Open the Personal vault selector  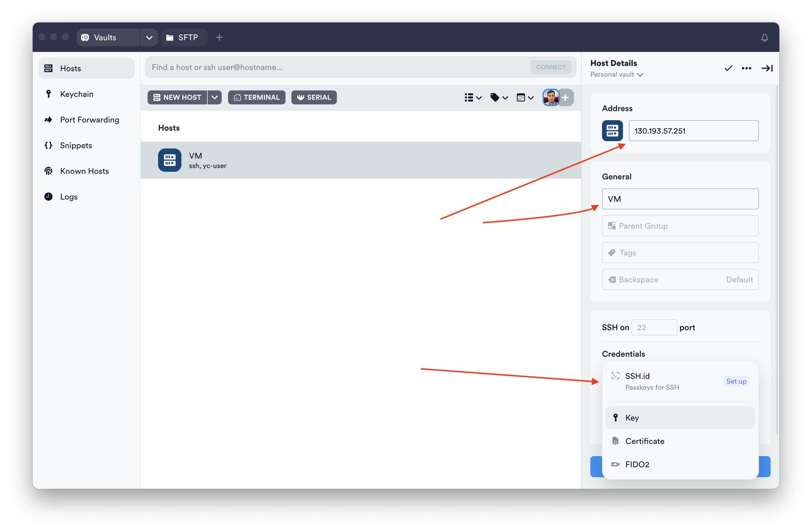pyautogui.click(x=617, y=75)
